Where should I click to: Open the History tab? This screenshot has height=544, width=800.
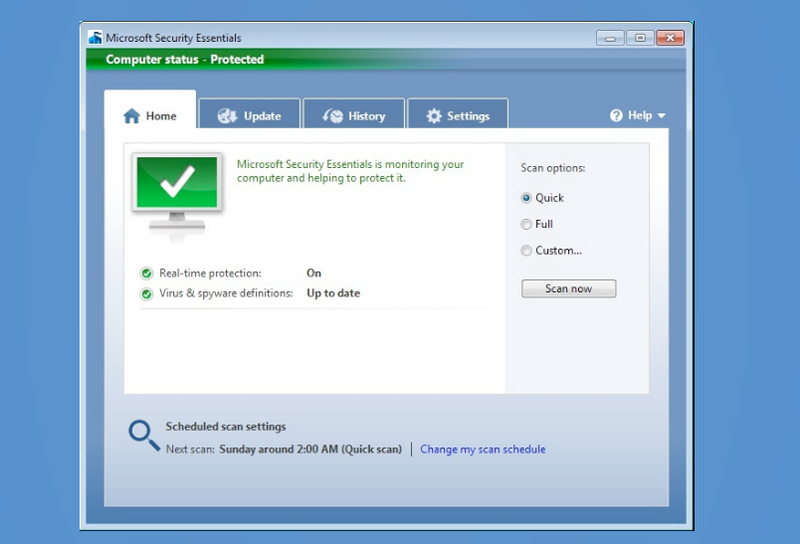point(354,113)
